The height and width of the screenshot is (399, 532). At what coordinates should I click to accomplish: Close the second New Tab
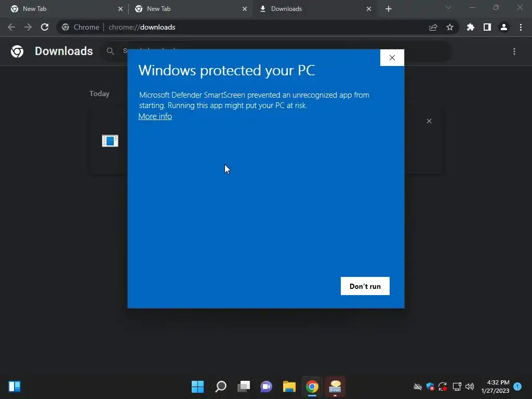click(x=245, y=9)
